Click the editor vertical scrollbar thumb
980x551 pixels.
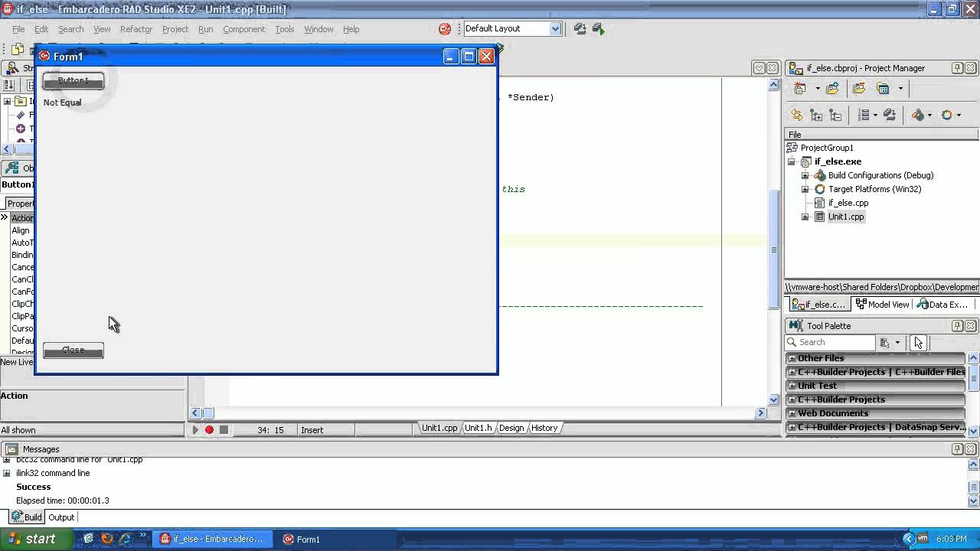[x=773, y=248]
